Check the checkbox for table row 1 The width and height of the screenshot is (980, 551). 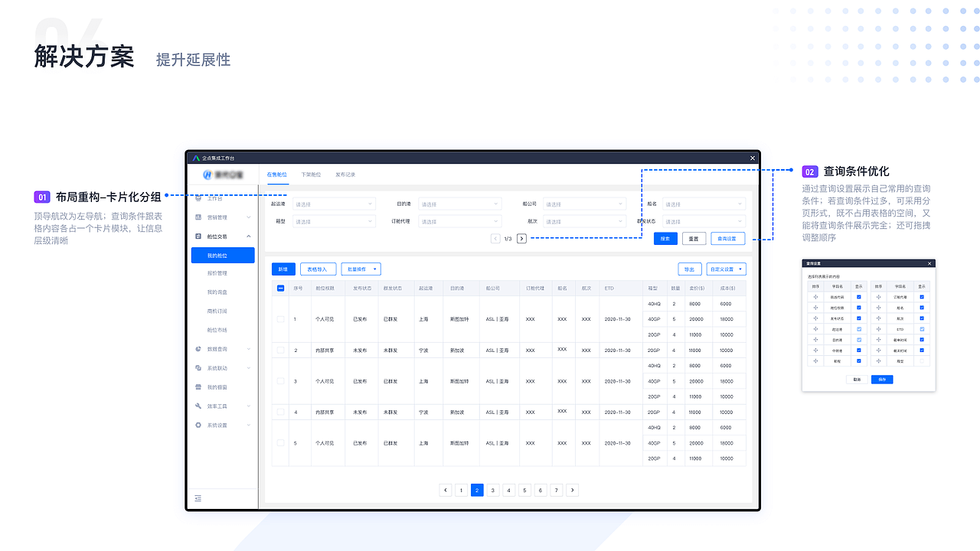pyautogui.click(x=280, y=319)
